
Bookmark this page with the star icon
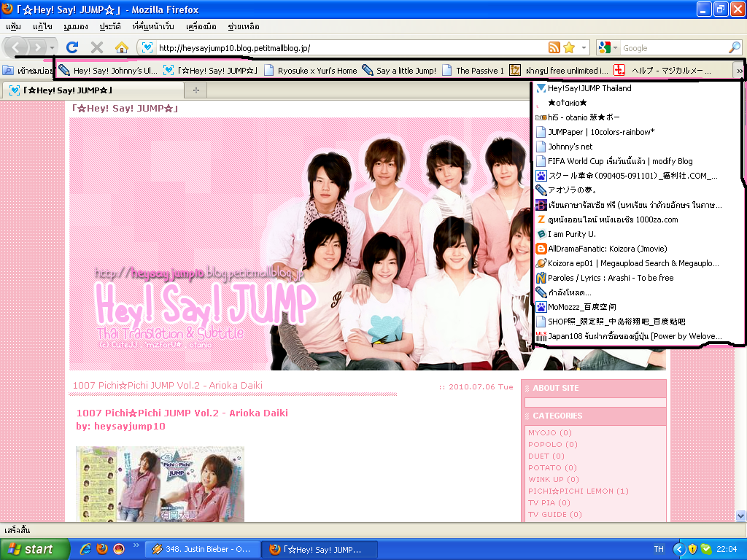[569, 47]
